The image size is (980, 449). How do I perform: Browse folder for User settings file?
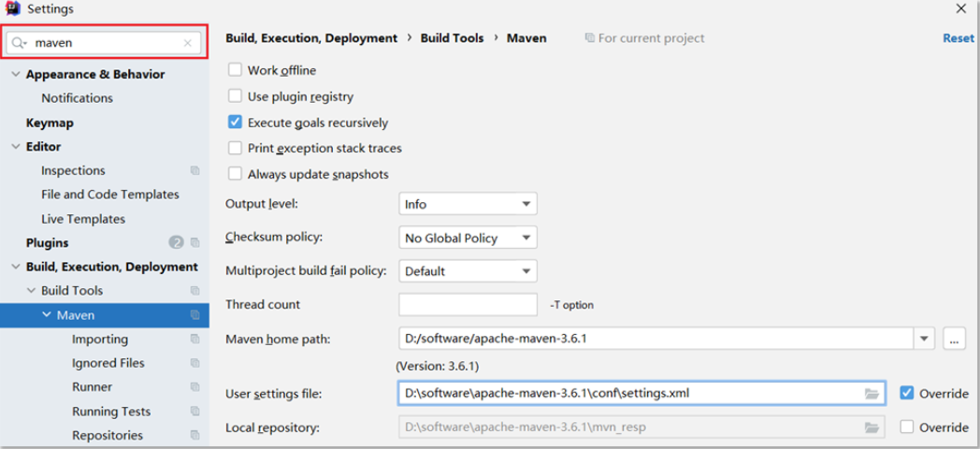(x=872, y=394)
